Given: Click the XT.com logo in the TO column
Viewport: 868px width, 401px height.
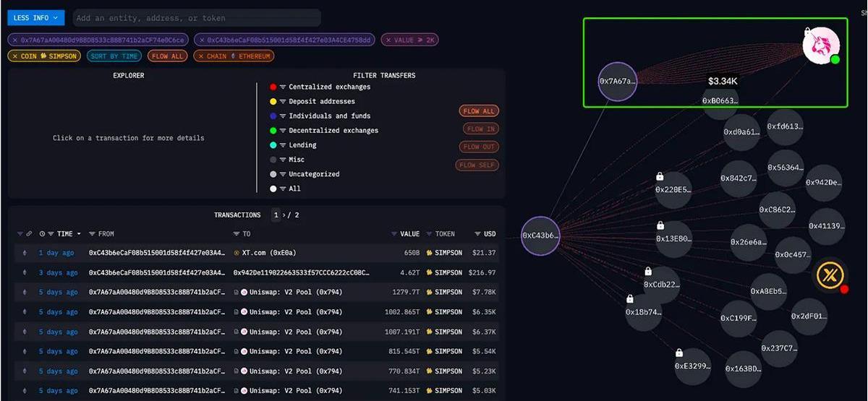Looking at the screenshot, I should 237,253.
